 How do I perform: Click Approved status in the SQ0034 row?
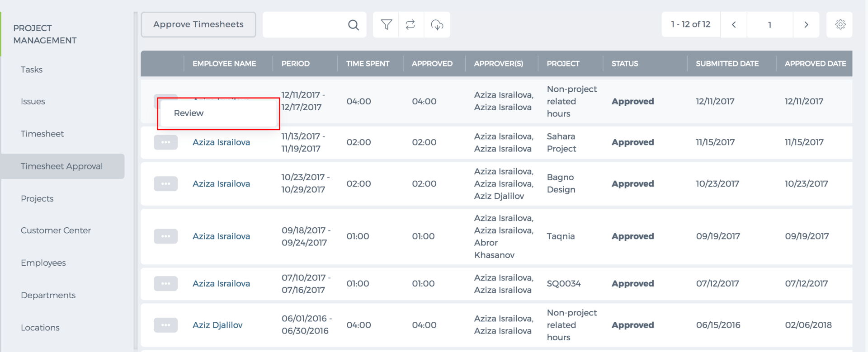coord(633,284)
